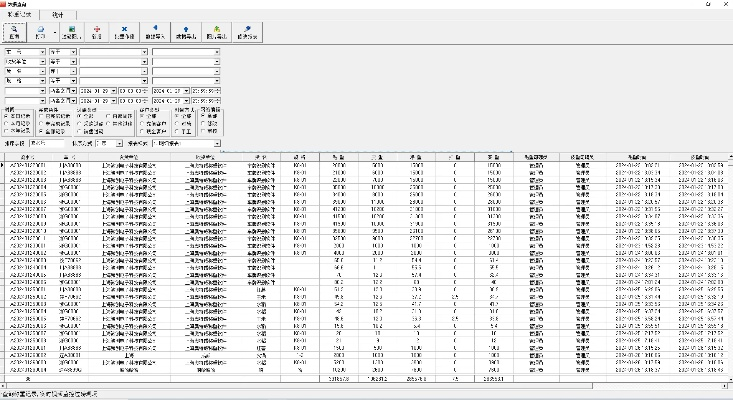Click the first column header of the records table
The image size is (733, 400).
click(28, 157)
